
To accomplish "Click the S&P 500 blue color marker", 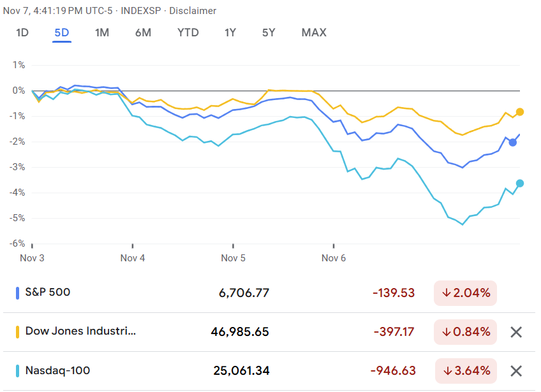I will (x=18, y=293).
